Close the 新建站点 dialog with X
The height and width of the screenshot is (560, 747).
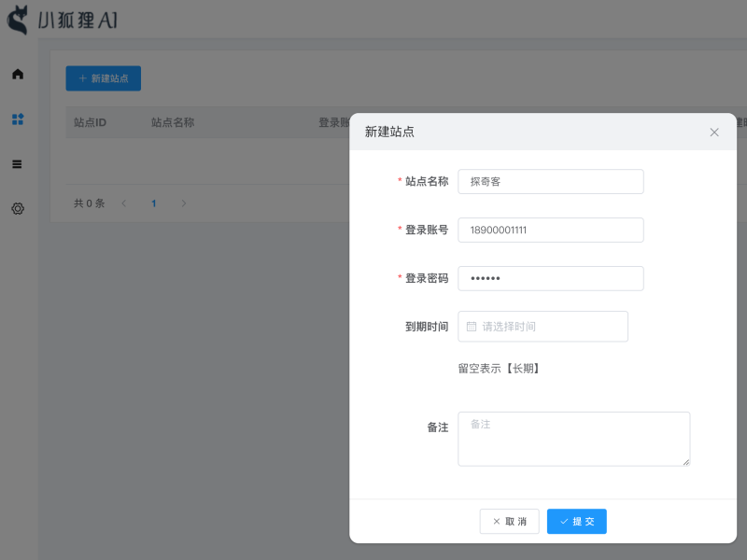coord(714,133)
